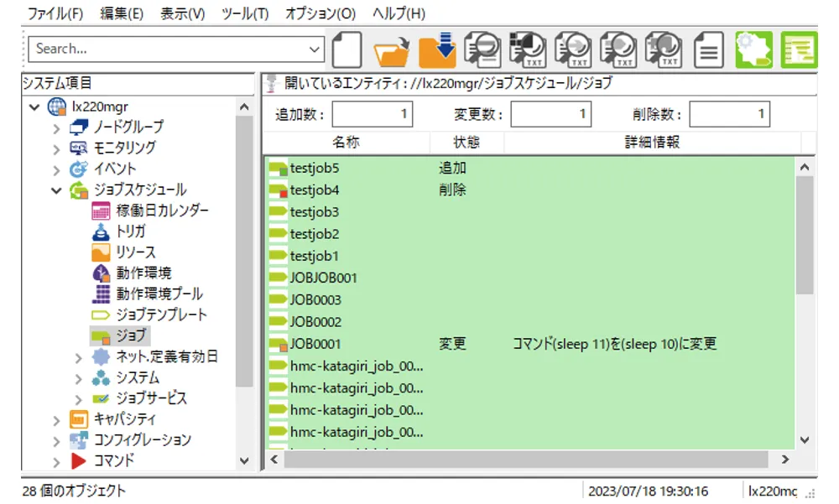The height and width of the screenshot is (504, 839).
Task: Click job list vertical scrollbar up arrow
Action: (x=805, y=167)
